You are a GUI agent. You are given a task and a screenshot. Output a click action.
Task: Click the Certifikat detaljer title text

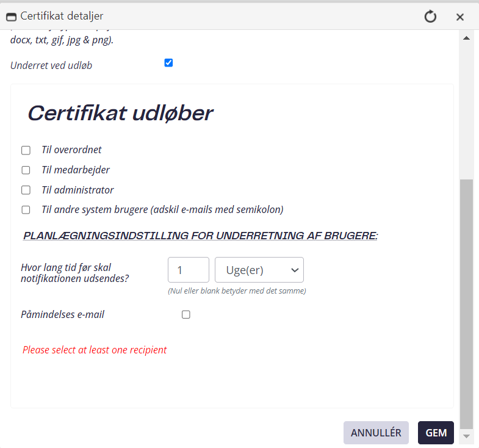pos(62,16)
